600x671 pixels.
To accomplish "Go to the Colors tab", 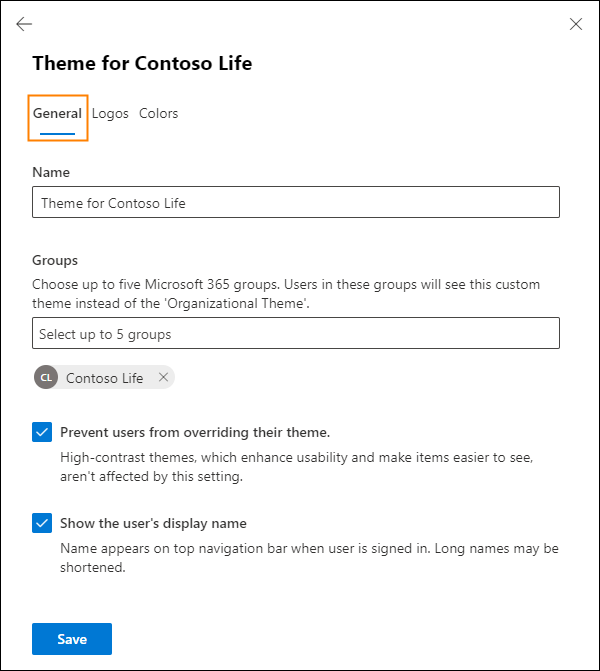I will coord(158,114).
